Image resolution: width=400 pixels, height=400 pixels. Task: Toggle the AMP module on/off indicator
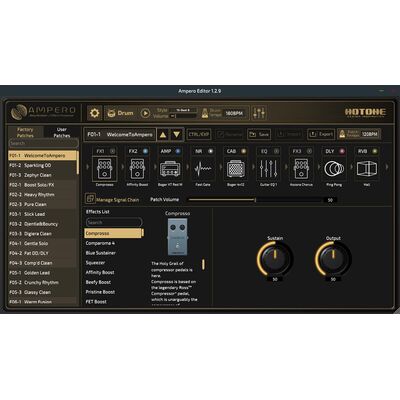(x=178, y=151)
